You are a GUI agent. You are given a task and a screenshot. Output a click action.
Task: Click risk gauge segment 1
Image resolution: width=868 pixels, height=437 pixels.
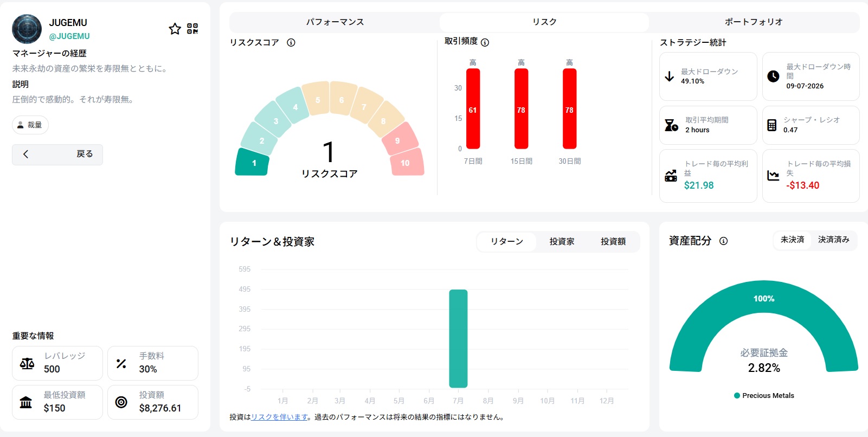click(x=252, y=162)
